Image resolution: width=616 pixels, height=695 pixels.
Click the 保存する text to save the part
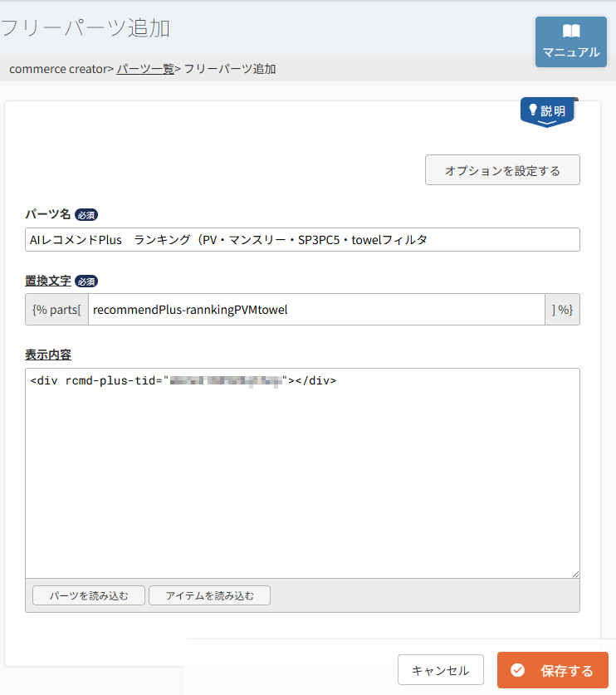point(567,670)
